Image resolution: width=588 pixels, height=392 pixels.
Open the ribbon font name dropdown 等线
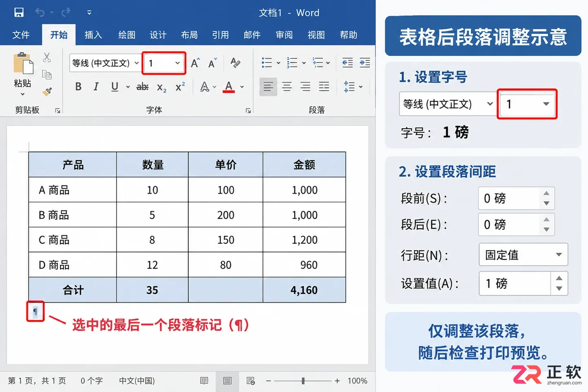pos(137,63)
